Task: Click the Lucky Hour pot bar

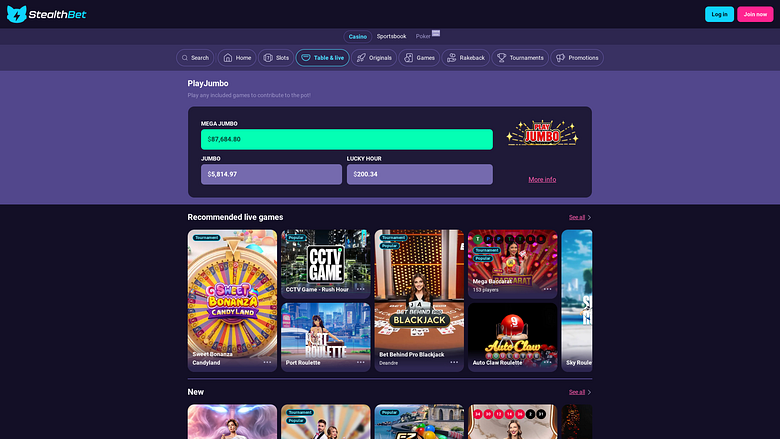Action: pyautogui.click(x=420, y=175)
